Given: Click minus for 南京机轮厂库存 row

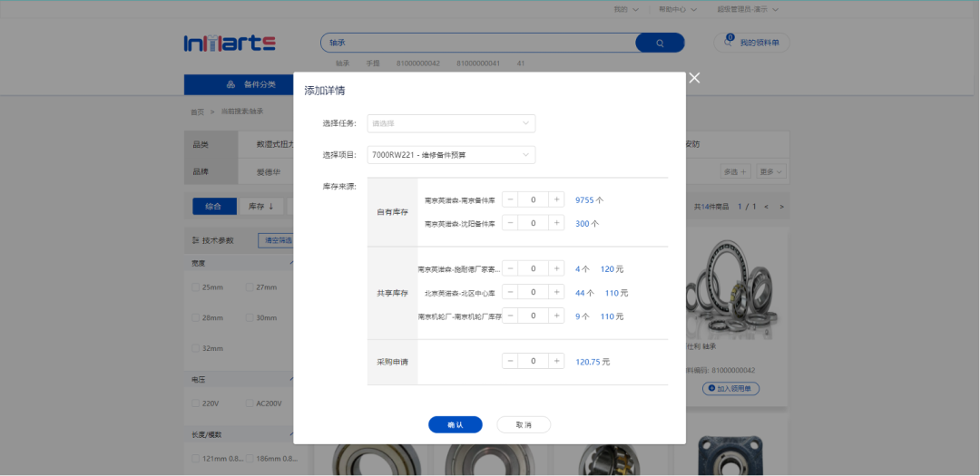Looking at the screenshot, I should point(510,316).
